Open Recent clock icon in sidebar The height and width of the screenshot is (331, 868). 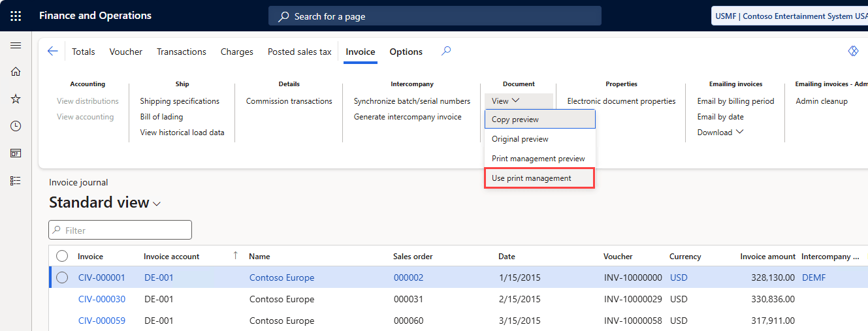(16, 126)
